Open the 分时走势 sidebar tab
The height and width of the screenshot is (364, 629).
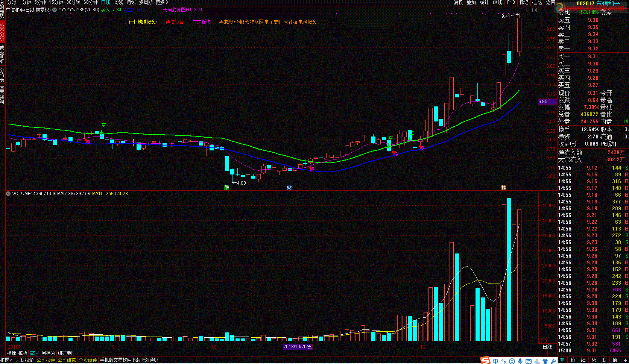tap(2, 10)
